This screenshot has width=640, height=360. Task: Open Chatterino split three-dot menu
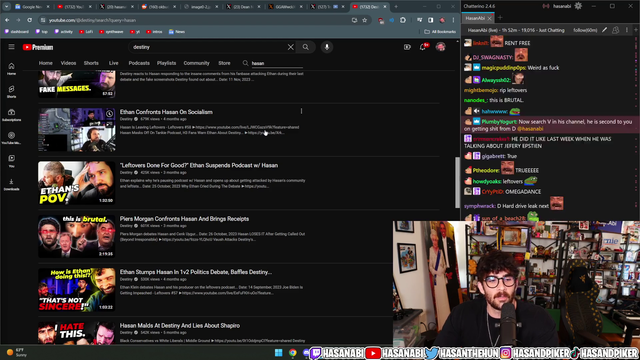627,30
